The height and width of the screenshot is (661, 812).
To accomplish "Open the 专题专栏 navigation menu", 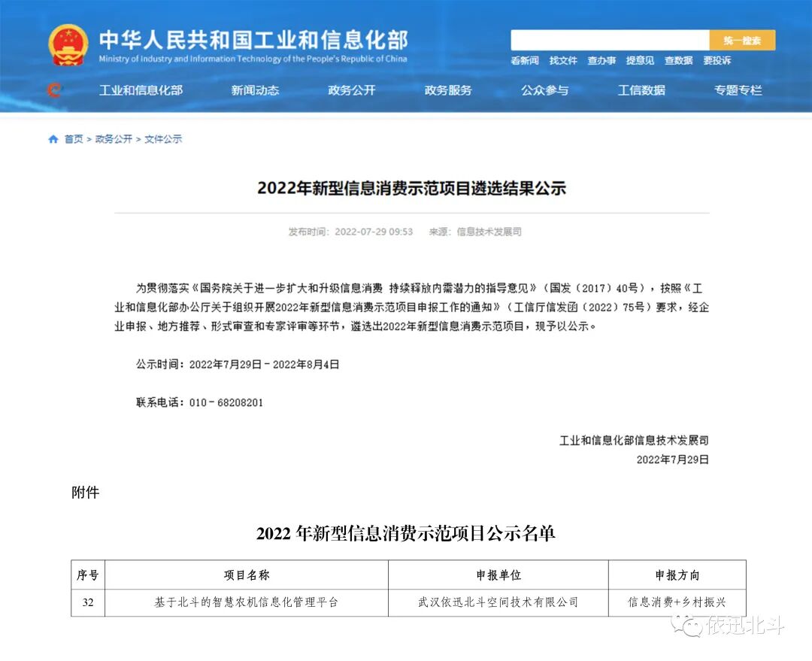I will [x=739, y=90].
